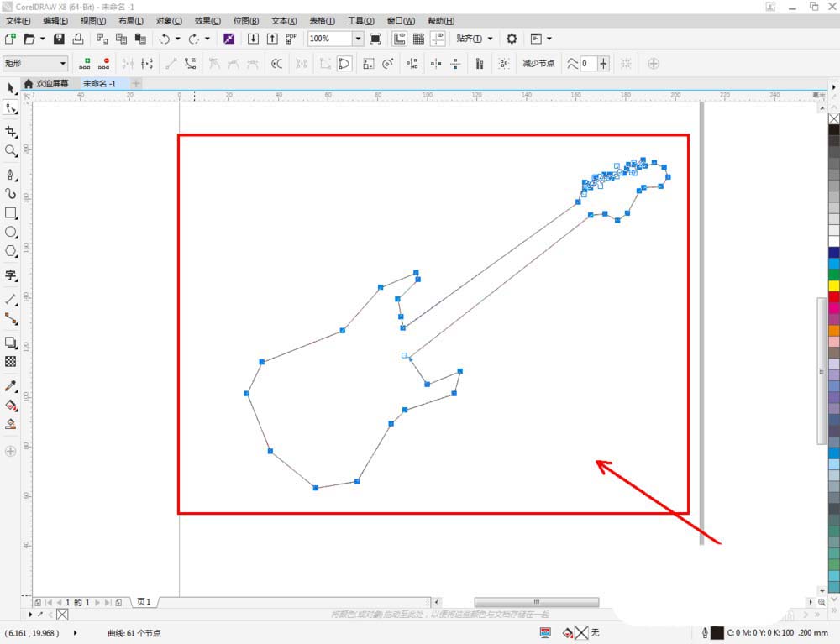The width and height of the screenshot is (840, 644).
Task: Click the Reverse direction icon
Action: [x=276, y=64]
